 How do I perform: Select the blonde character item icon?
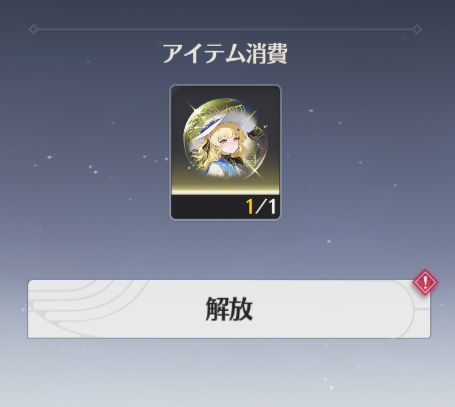coord(226,139)
